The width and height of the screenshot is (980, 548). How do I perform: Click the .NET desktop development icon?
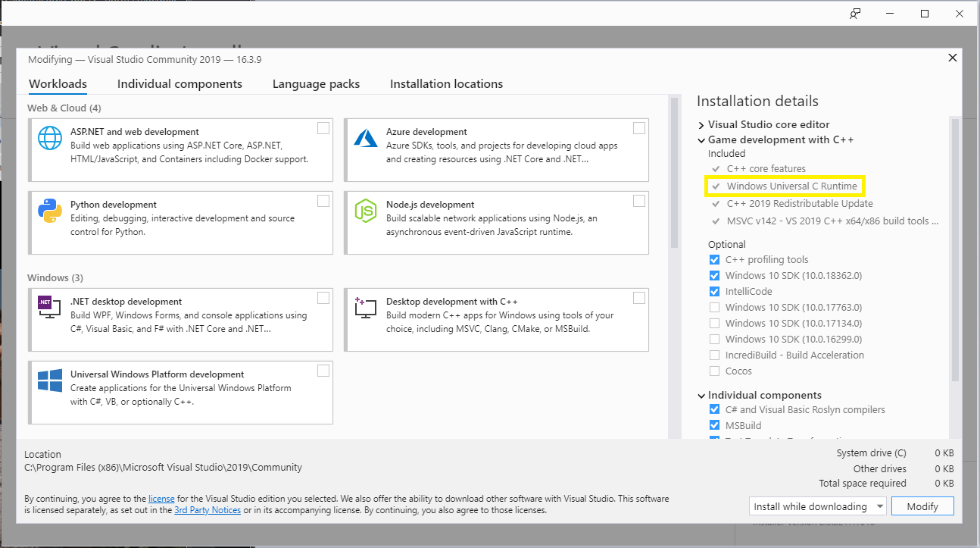coord(50,307)
